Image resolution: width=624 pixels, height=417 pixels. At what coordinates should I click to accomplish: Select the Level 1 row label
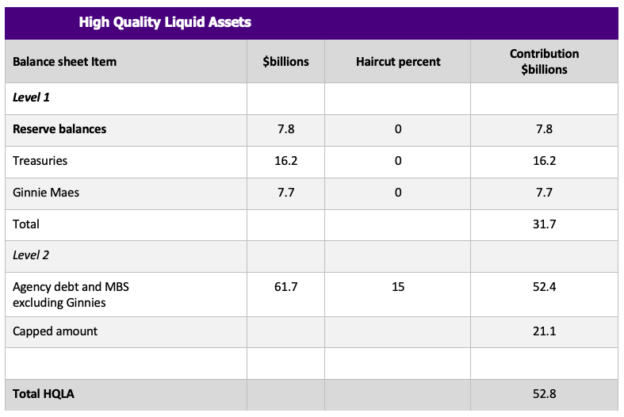click(x=32, y=98)
